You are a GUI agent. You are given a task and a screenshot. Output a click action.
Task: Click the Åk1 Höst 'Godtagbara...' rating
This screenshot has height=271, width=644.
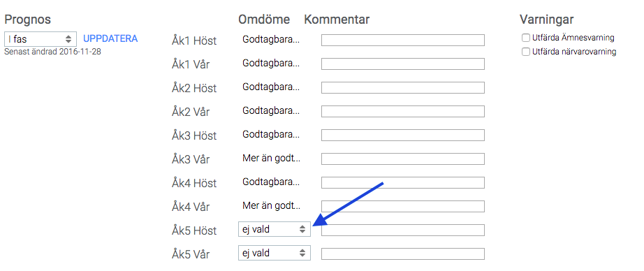[271, 40]
